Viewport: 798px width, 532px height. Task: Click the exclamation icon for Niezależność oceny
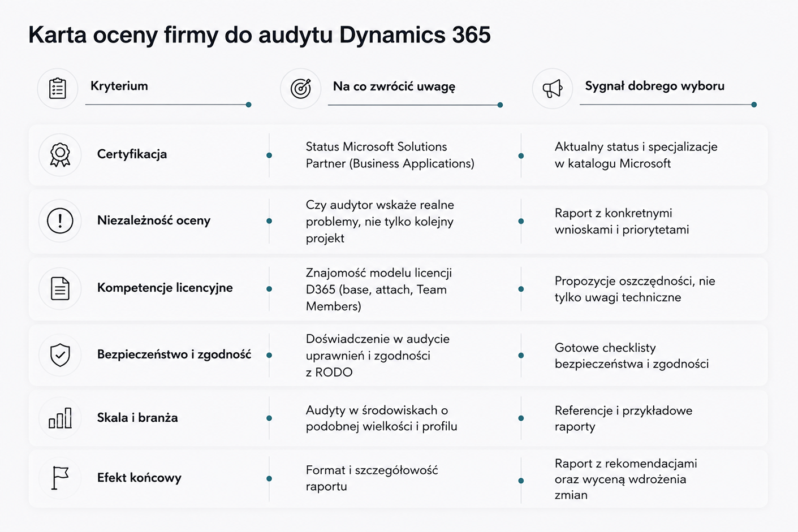(x=60, y=220)
